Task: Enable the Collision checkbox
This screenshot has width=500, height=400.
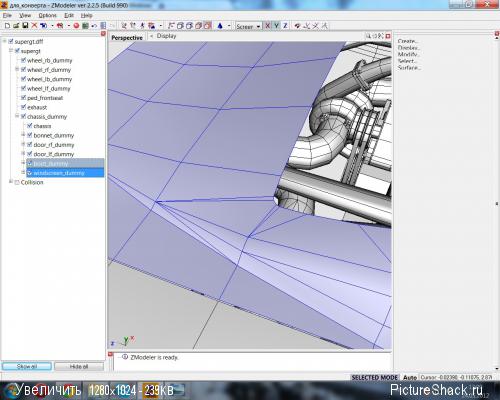Action: pyautogui.click(x=17, y=182)
